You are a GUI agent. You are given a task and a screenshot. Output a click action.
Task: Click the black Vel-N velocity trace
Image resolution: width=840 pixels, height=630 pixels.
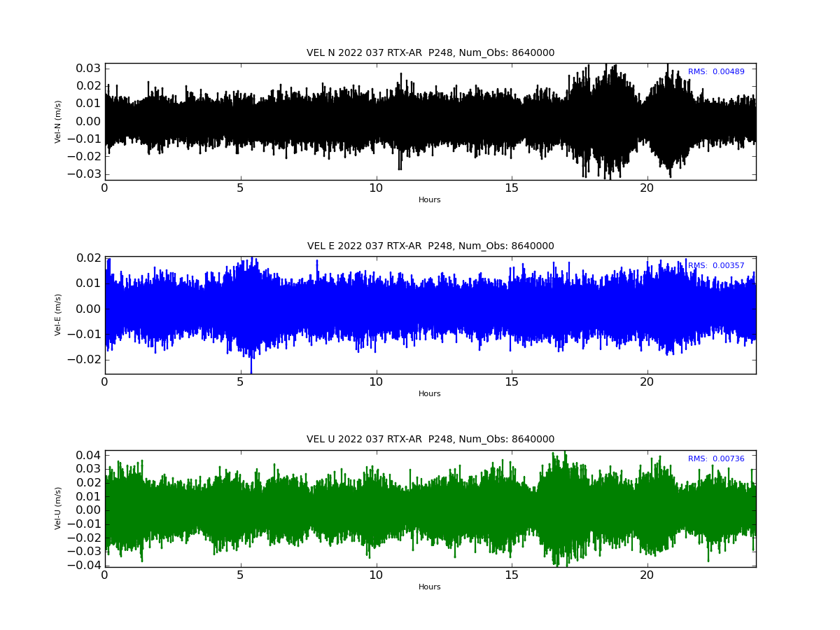[x=430, y=121]
